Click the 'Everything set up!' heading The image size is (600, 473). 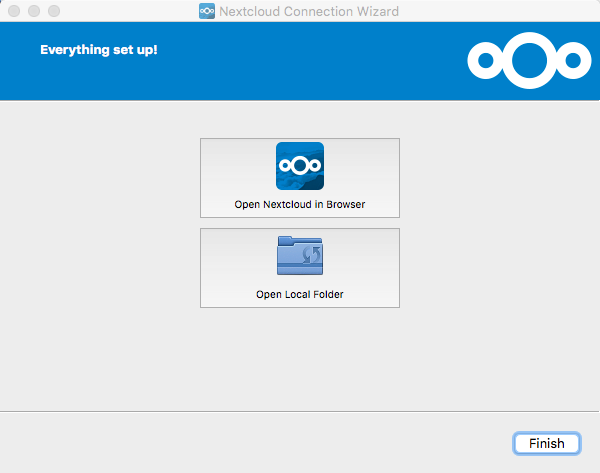(99, 50)
